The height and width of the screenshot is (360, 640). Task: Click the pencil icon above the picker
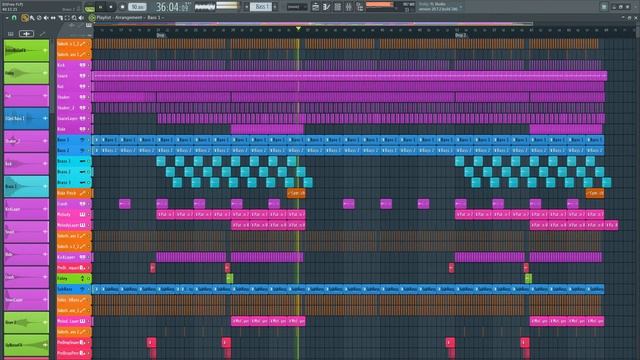pyautogui.click(x=42, y=34)
